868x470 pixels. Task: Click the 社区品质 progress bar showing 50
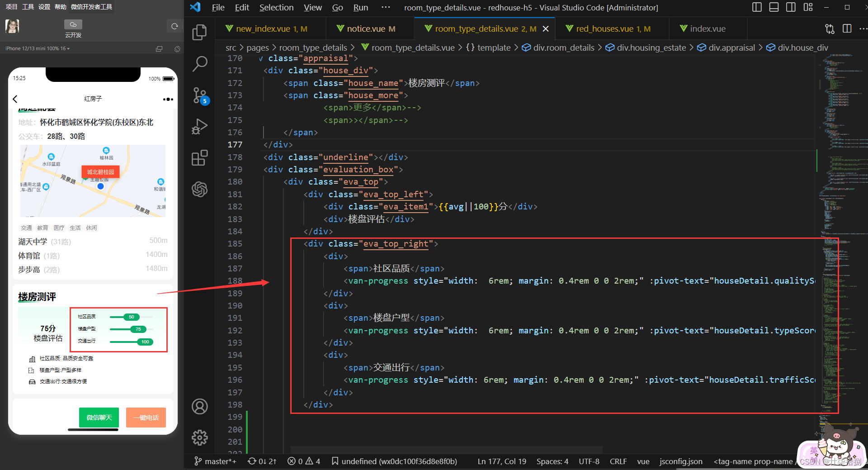pos(132,317)
